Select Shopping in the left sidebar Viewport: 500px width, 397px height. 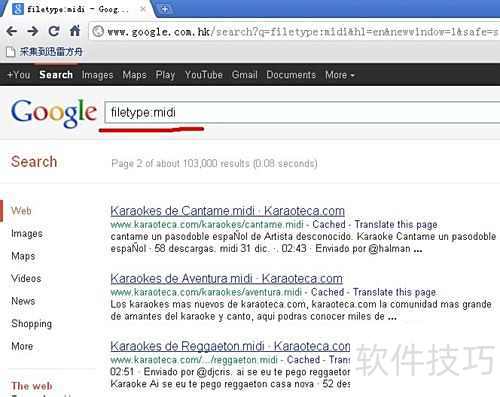(32, 323)
